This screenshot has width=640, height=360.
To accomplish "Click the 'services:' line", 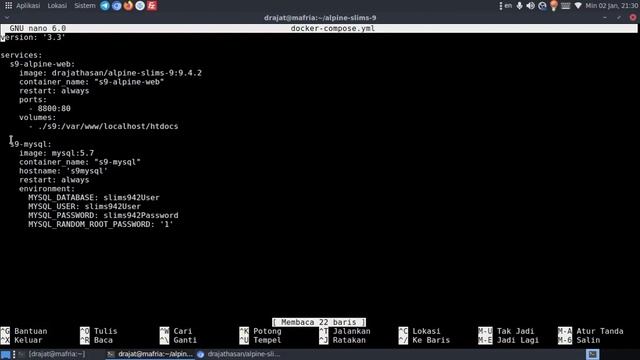I will (x=21, y=55).
